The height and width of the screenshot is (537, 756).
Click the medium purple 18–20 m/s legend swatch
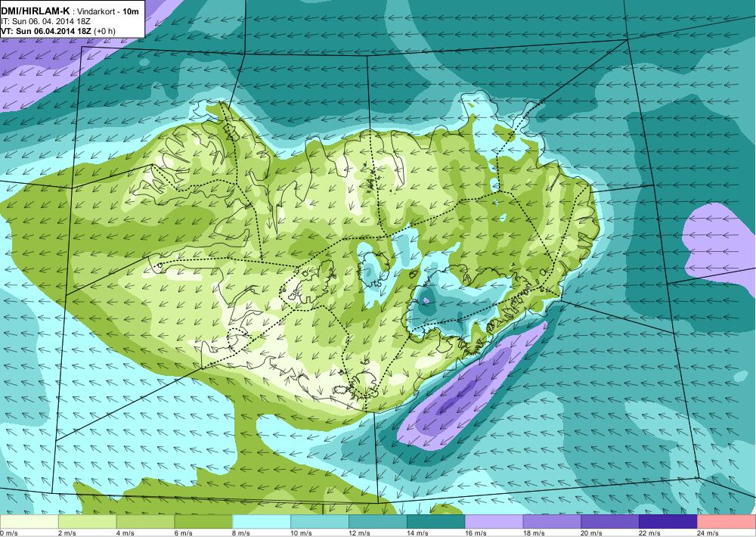tap(552, 522)
